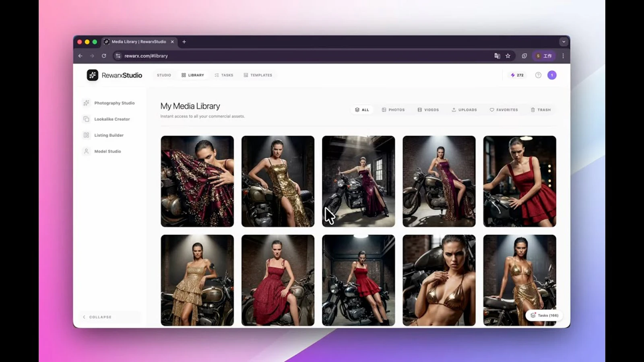This screenshot has height=362, width=644.
Task: Reload the page with the refresh icon
Action: point(104,56)
